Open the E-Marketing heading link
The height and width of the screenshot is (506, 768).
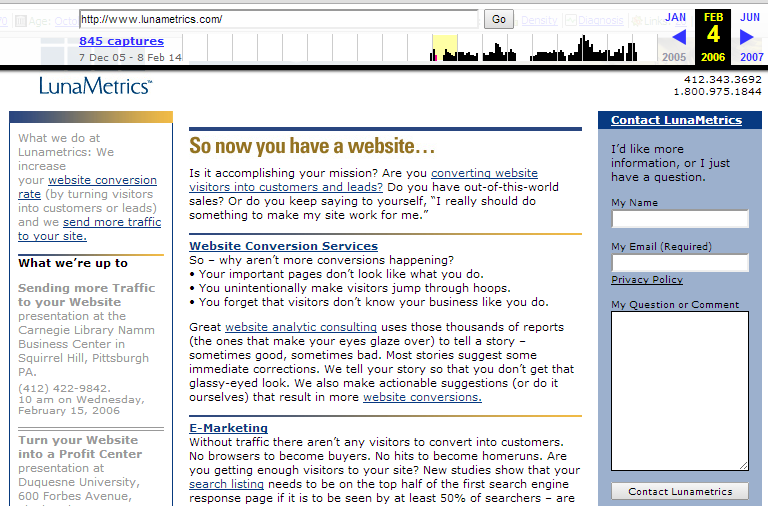[228, 428]
